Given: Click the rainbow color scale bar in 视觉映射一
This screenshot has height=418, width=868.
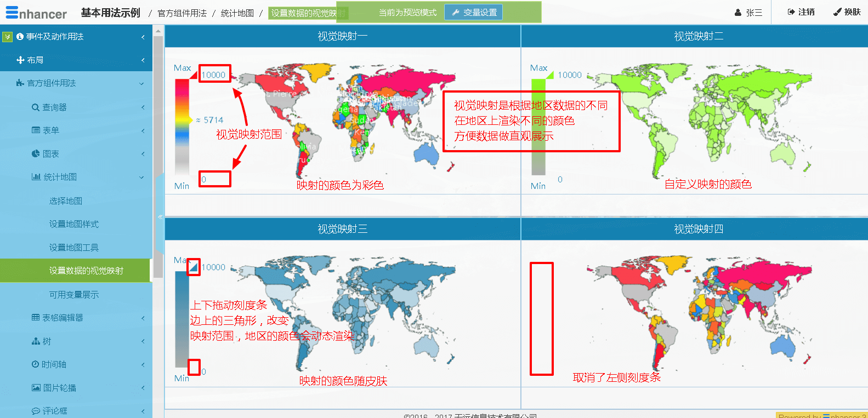Looking at the screenshot, I should [x=182, y=127].
